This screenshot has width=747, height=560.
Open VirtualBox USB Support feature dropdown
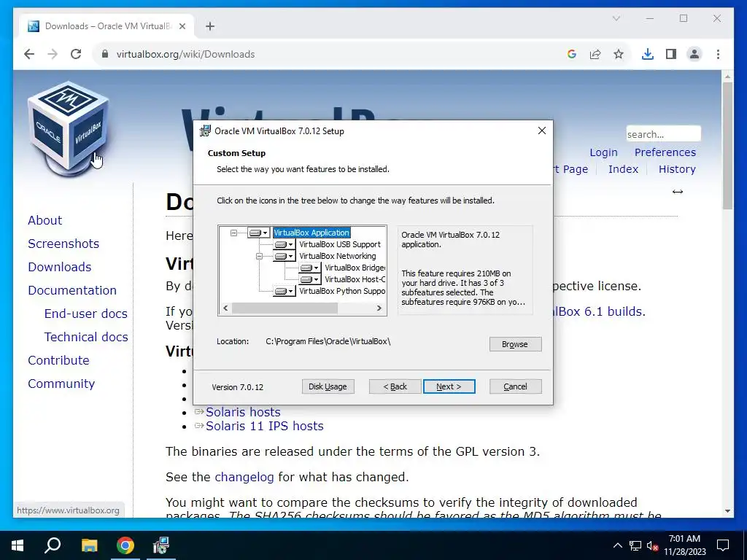pos(284,244)
